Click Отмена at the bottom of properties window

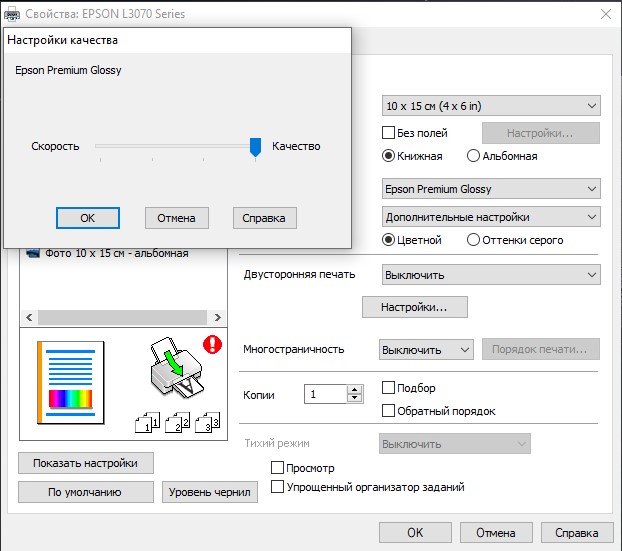pos(496,532)
